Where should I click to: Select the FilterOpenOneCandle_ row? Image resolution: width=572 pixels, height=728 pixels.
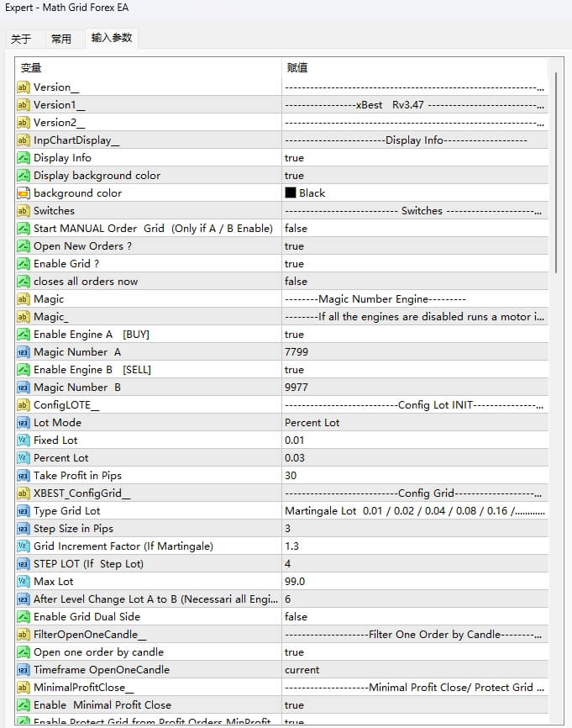281,634
